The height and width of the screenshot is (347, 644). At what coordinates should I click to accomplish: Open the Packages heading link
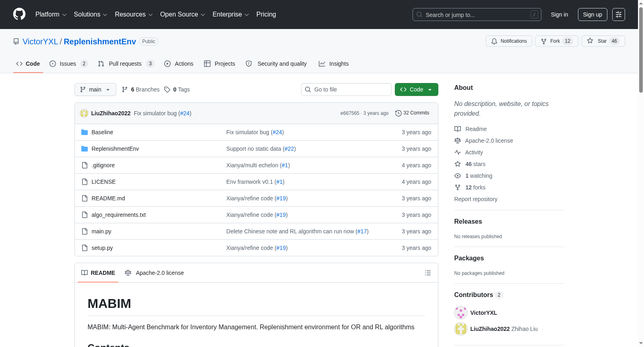(469, 258)
